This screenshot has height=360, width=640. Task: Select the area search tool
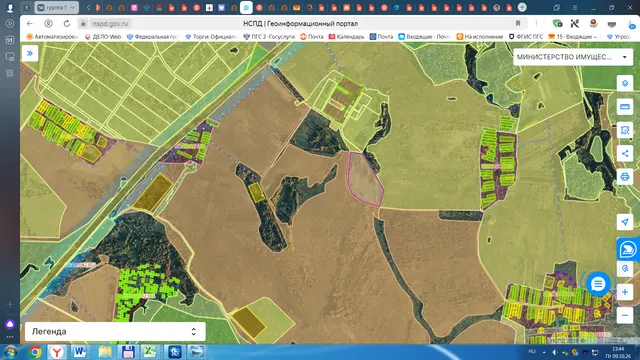(625, 130)
